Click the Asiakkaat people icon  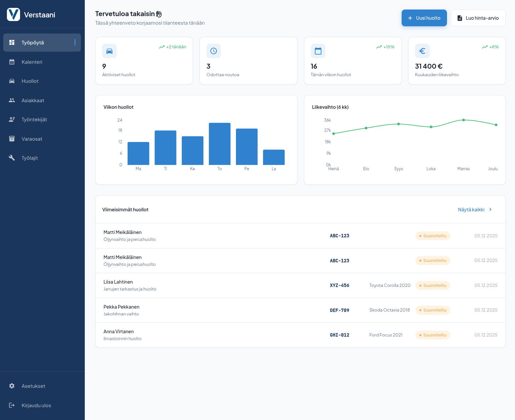pos(12,100)
